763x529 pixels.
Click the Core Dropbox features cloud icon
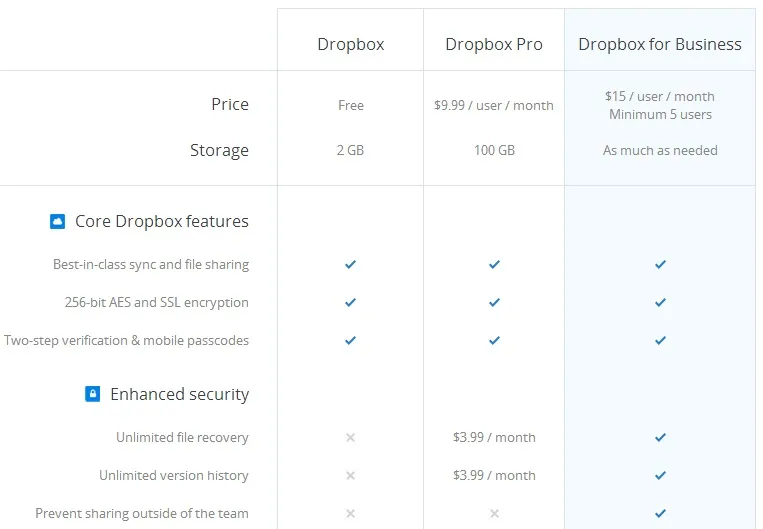point(57,221)
